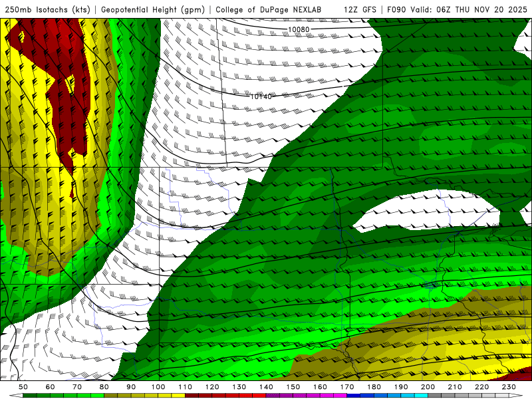Click the "12Z GFS" model run label
Viewport: 532px width, 399px height.
pos(360,9)
